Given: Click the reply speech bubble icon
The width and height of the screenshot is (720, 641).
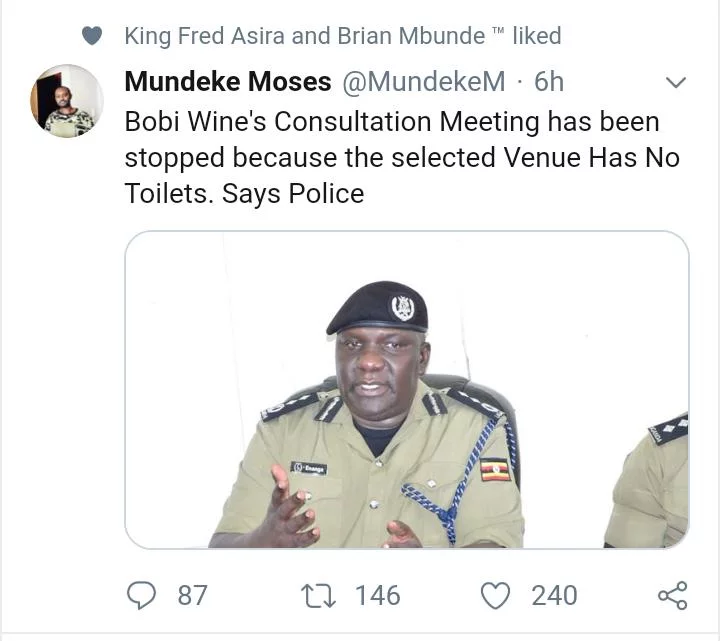Looking at the screenshot, I should (142, 595).
